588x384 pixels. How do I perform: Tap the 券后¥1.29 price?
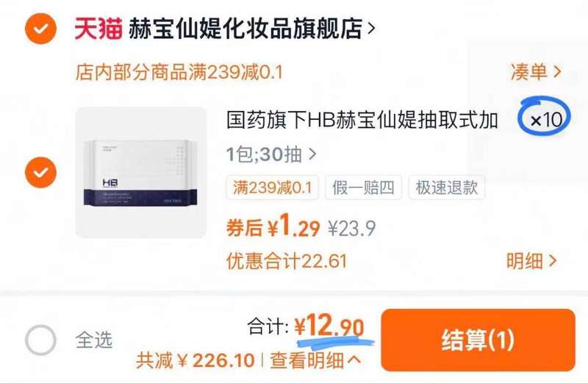point(273,226)
